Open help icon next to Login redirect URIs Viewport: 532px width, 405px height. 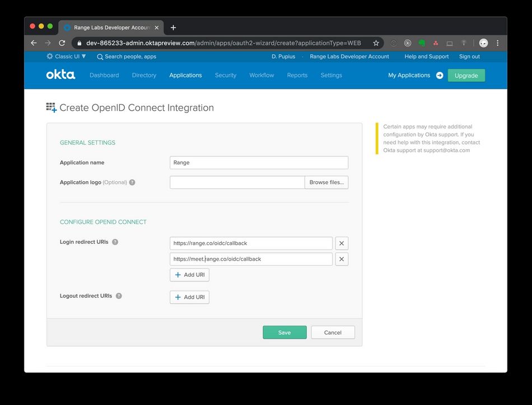[115, 242]
